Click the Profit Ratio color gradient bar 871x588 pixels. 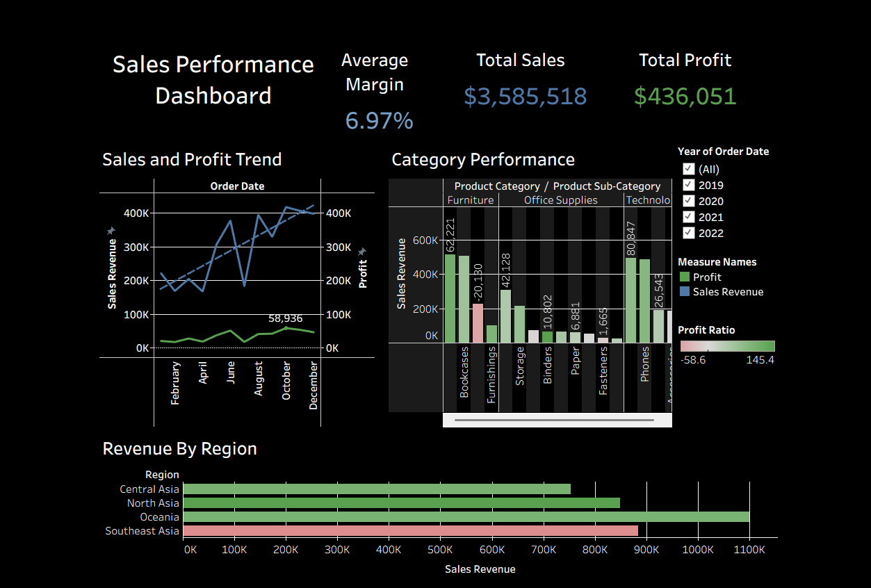point(727,346)
